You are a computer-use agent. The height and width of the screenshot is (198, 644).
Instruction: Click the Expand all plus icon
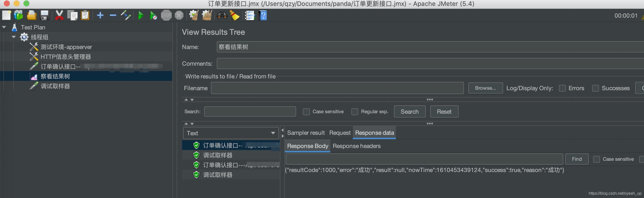click(x=100, y=15)
